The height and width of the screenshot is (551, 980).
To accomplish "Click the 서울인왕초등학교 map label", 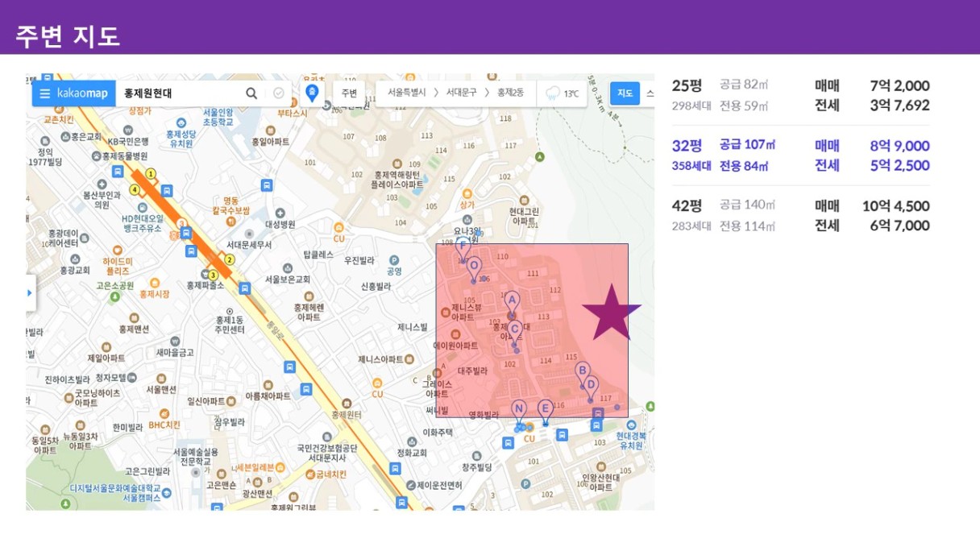I will click(218, 117).
